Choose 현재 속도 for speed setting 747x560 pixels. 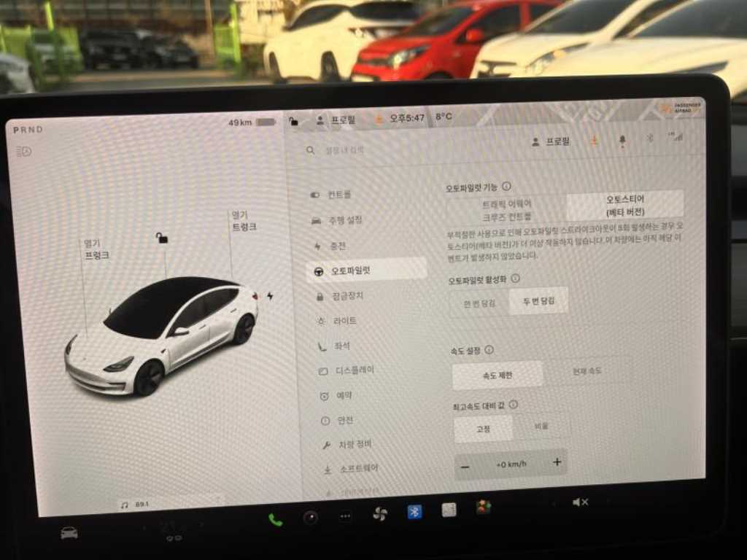(x=585, y=371)
